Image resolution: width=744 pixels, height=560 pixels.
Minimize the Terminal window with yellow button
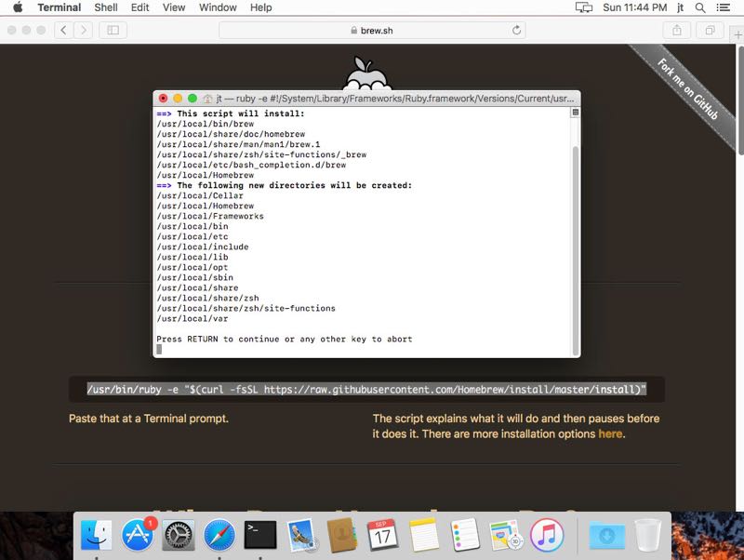(178, 99)
